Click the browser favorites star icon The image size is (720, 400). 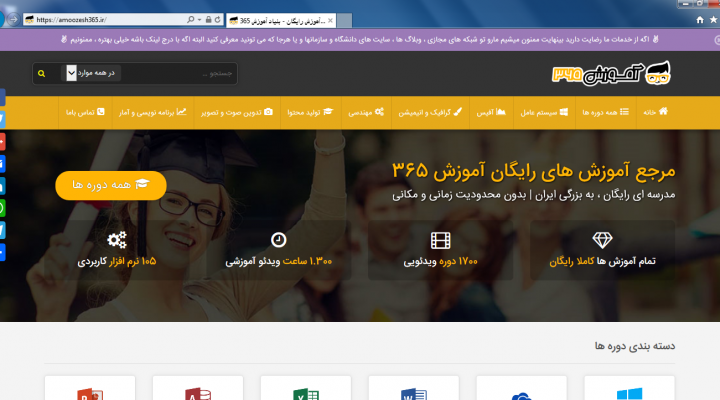[x=714, y=20]
